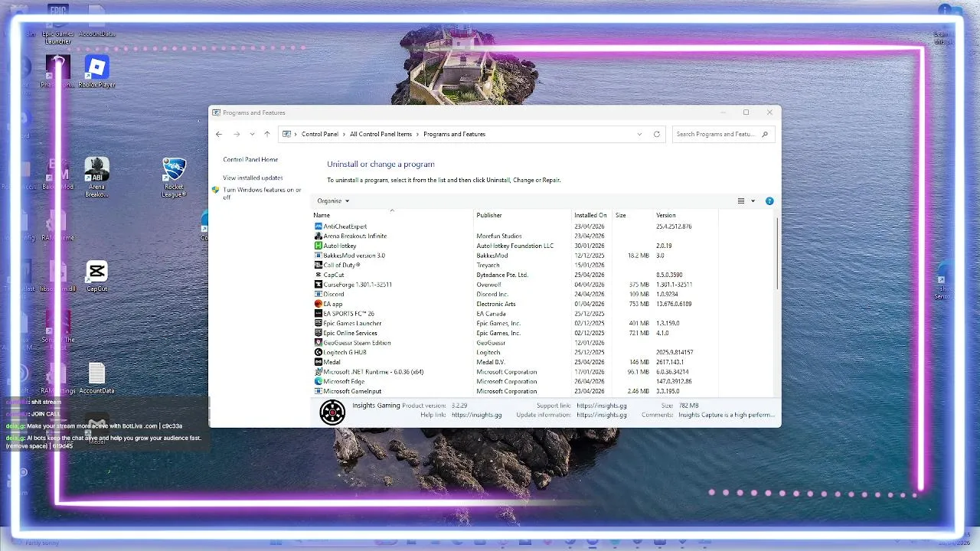Image resolution: width=980 pixels, height=551 pixels.
Task: Open Rocket League desktop shortcut
Action: 174,178
